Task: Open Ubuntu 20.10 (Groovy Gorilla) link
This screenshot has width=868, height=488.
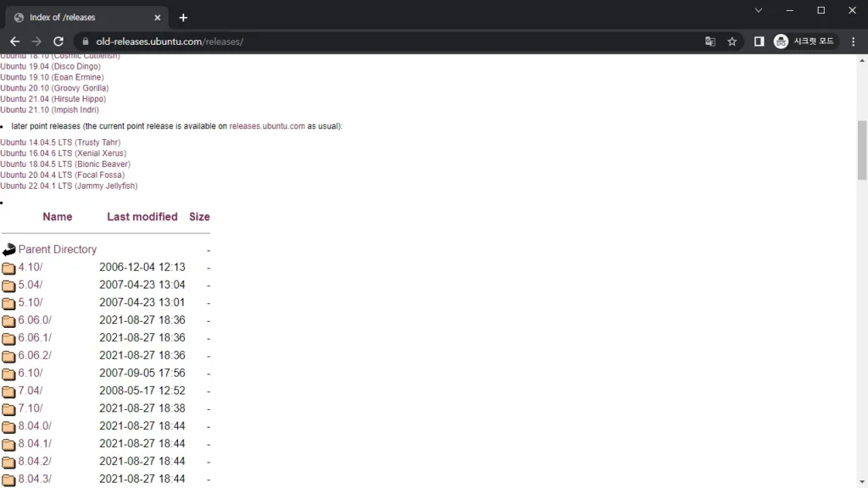Action: point(54,88)
